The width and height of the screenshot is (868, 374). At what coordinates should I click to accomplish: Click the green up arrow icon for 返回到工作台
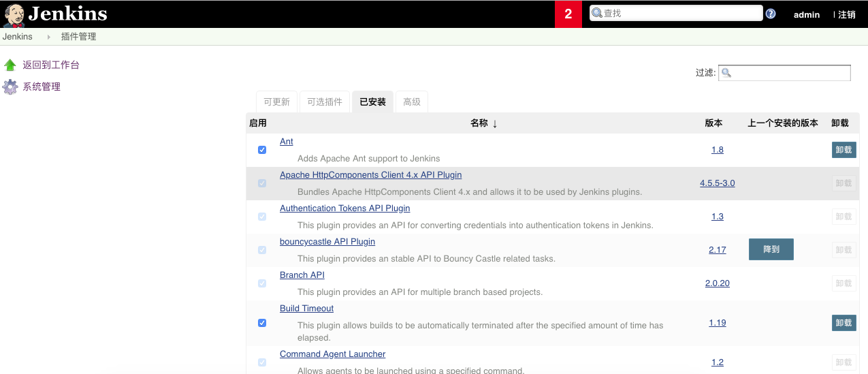point(10,65)
